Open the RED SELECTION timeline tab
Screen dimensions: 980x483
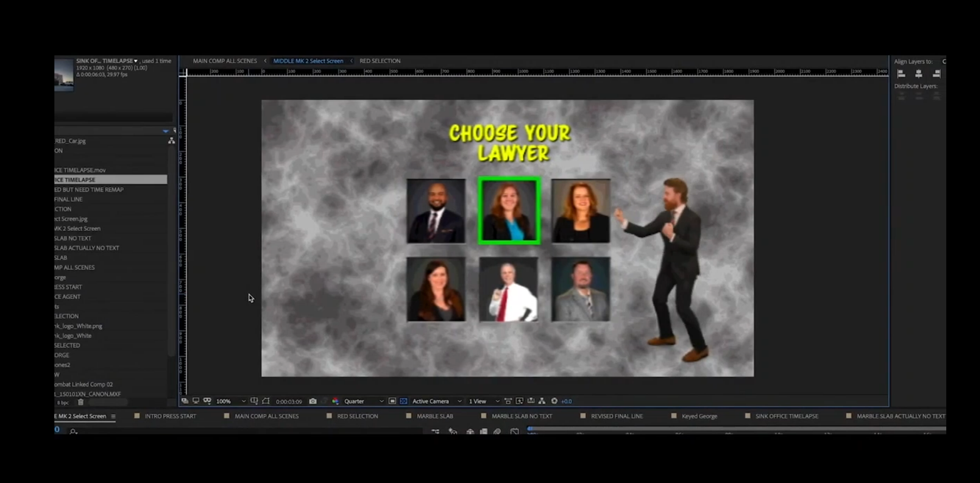357,416
